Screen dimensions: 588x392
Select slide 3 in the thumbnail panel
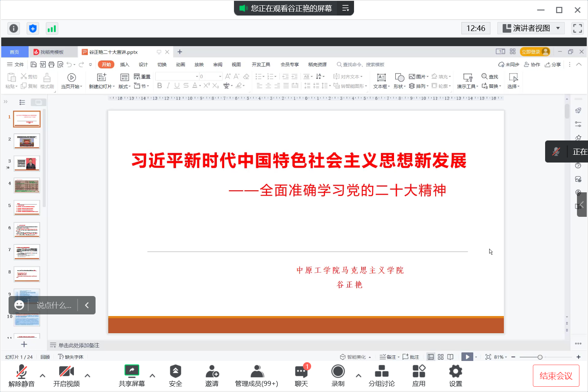click(x=27, y=163)
